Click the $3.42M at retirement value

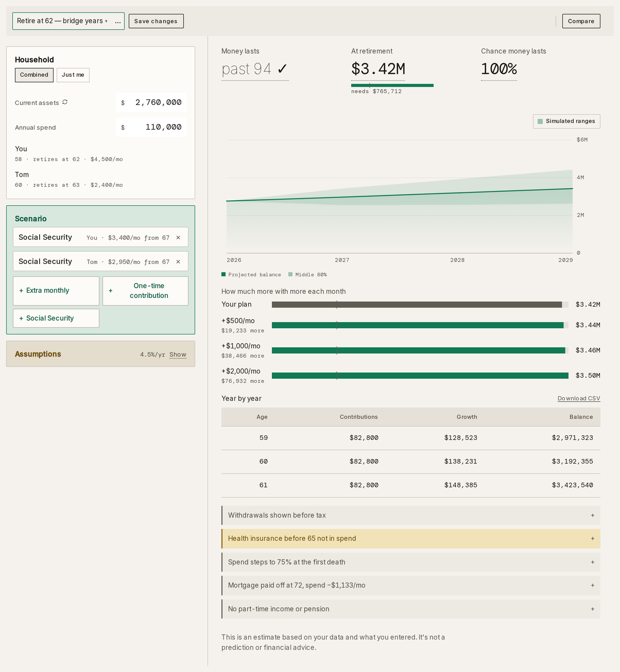pos(378,69)
